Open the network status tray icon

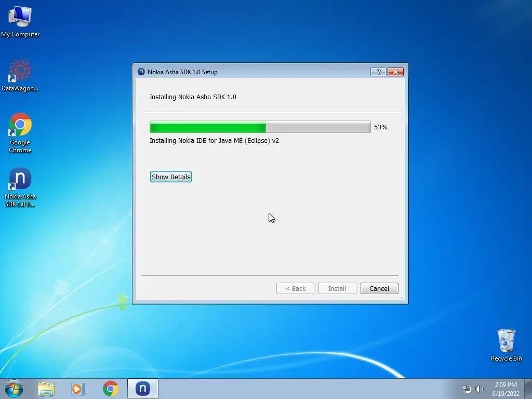pyautogui.click(x=467, y=389)
